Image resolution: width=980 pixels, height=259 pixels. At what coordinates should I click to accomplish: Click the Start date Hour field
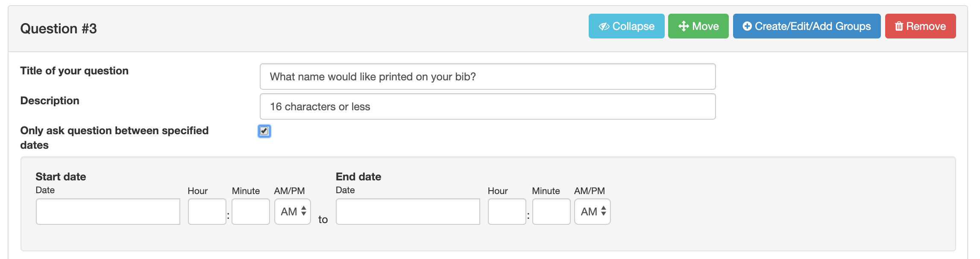(x=207, y=212)
